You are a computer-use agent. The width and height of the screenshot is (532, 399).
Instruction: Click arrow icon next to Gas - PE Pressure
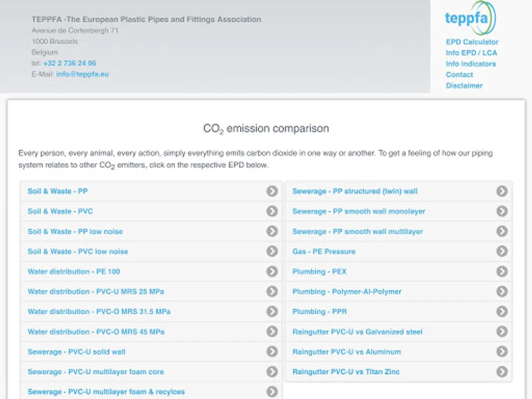(x=501, y=251)
